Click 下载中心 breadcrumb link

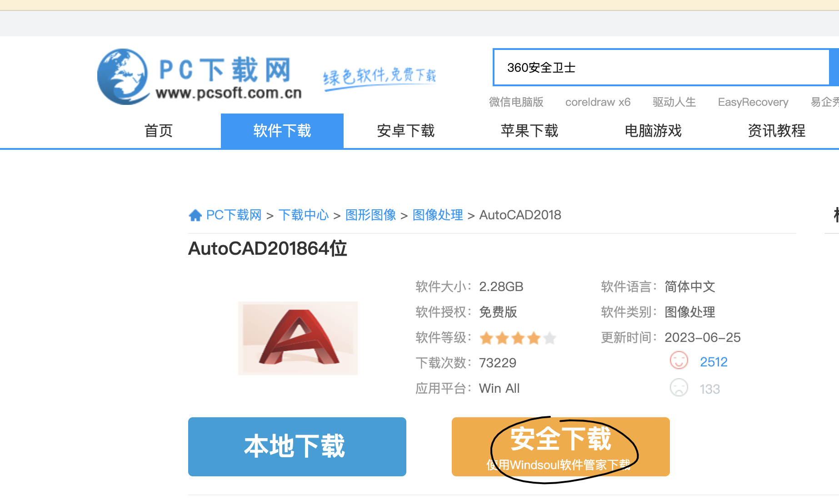pos(304,215)
